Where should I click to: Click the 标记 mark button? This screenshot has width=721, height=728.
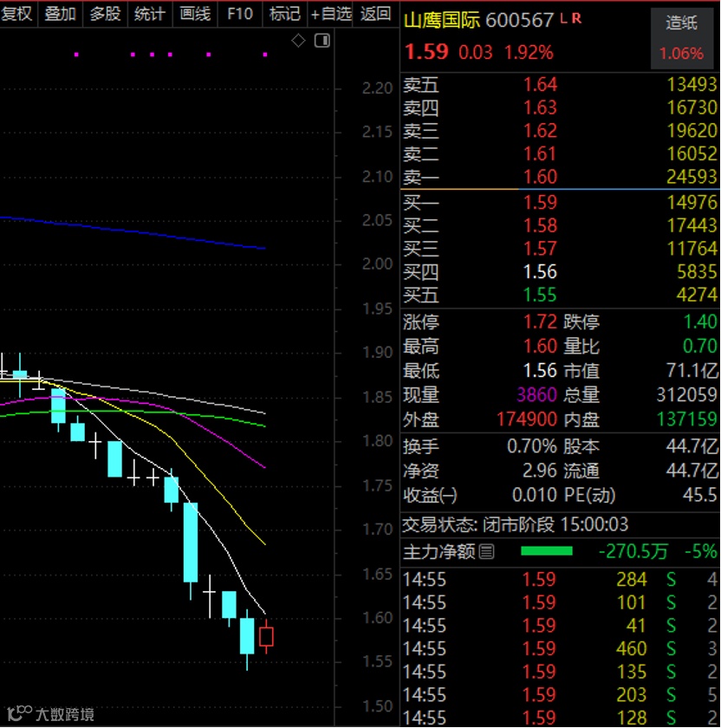pos(284,14)
